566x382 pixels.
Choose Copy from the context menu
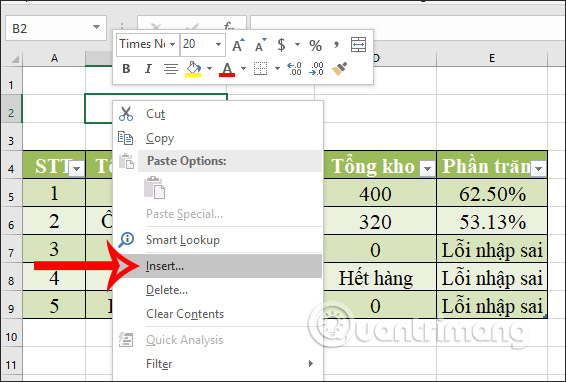217,138
